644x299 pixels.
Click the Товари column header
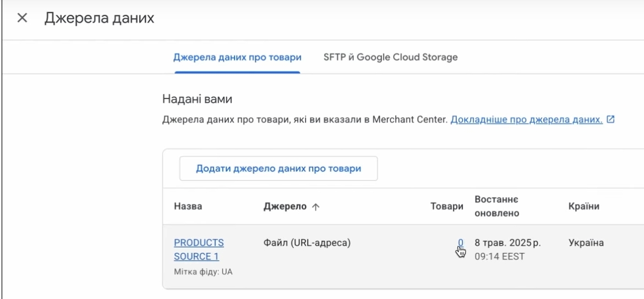(446, 206)
